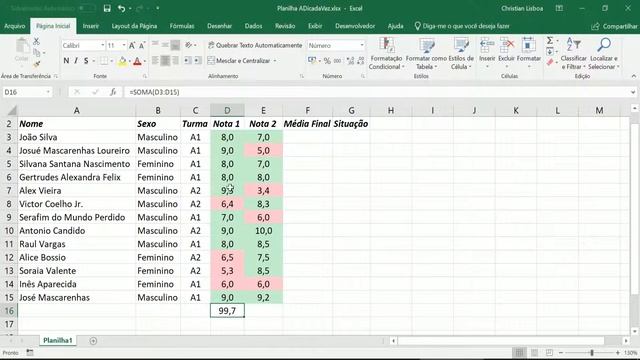
Task: Click the red font color A
Action: coord(138,61)
